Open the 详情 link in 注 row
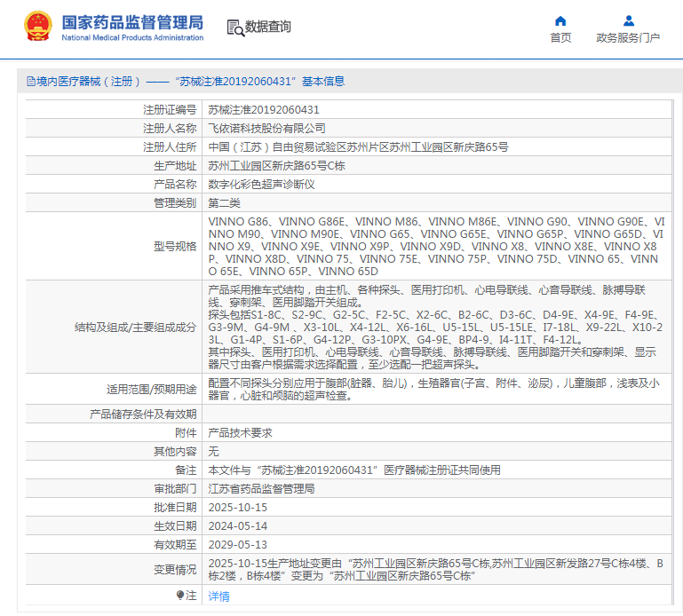 [218, 596]
